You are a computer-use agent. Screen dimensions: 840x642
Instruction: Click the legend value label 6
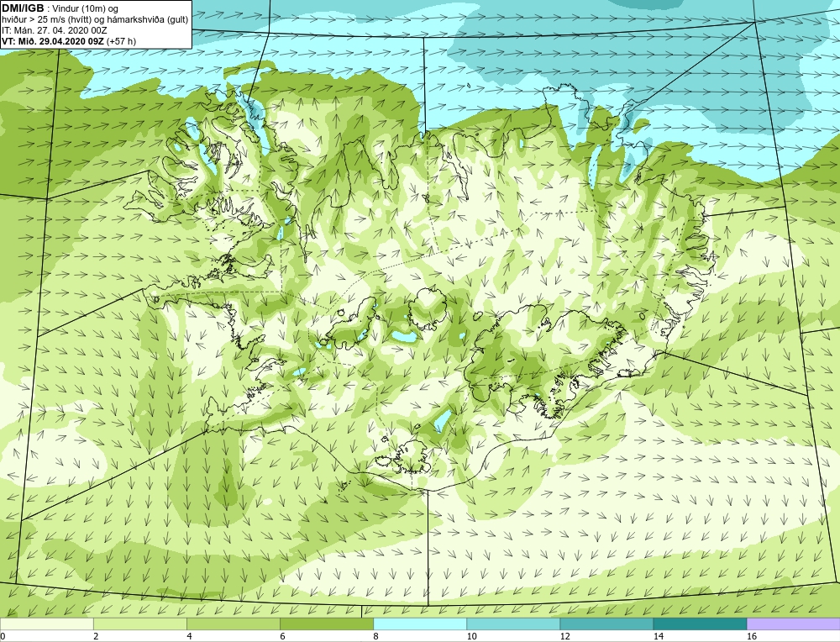[283, 636]
